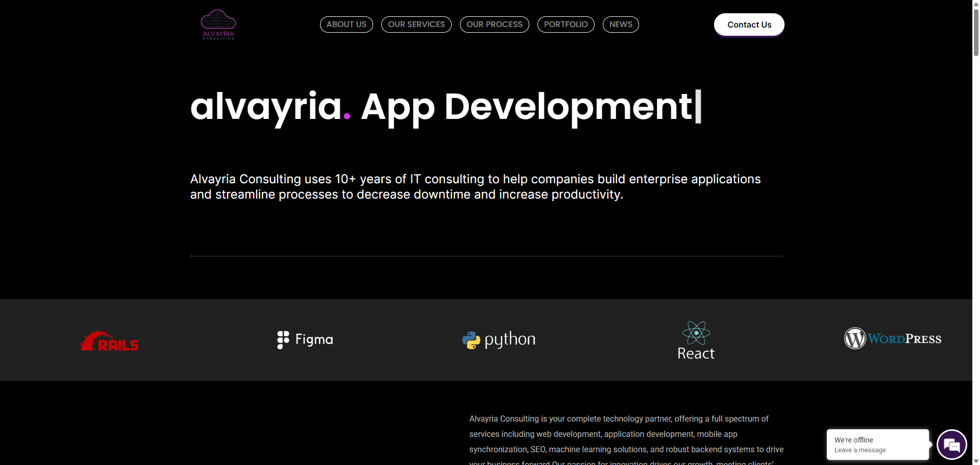The image size is (980, 465).
Task: Select the Figma logo
Action: [x=305, y=339]
